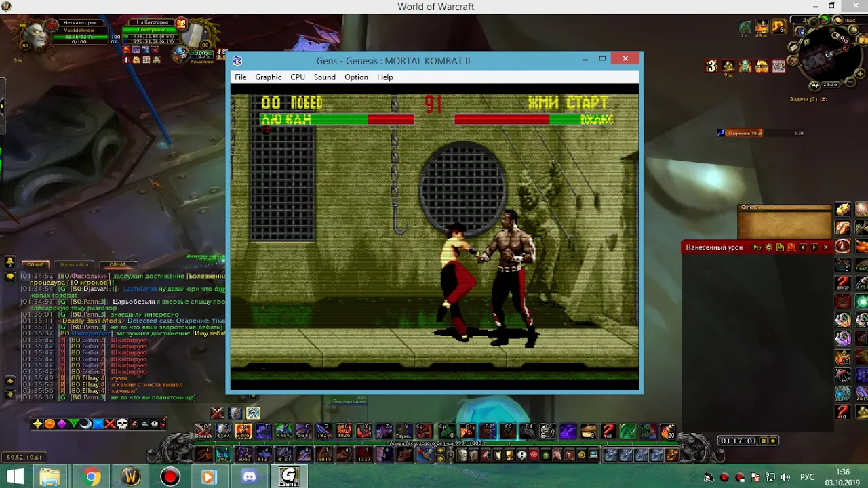The width and height of the screenshot is (868, 488).
Task: Click the player portrait Voiddefender
Action: coord(35,35)
